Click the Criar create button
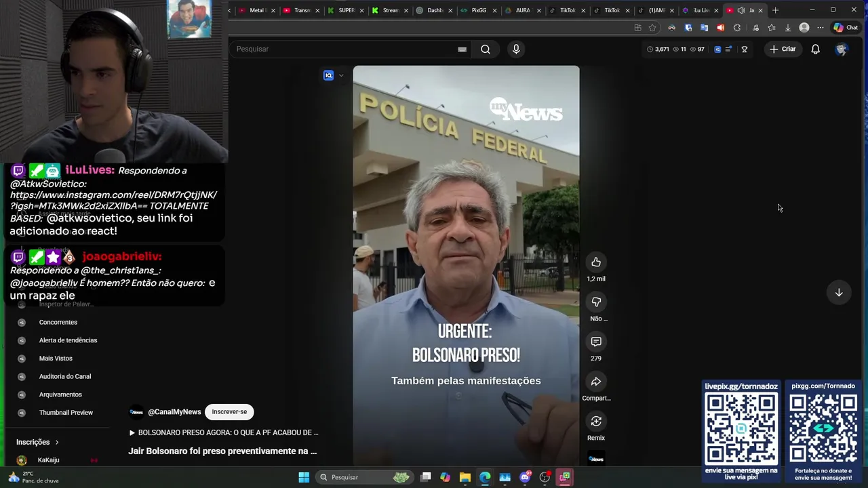The height and width of the screenshot is (488, 868). (x=783, y=49)
